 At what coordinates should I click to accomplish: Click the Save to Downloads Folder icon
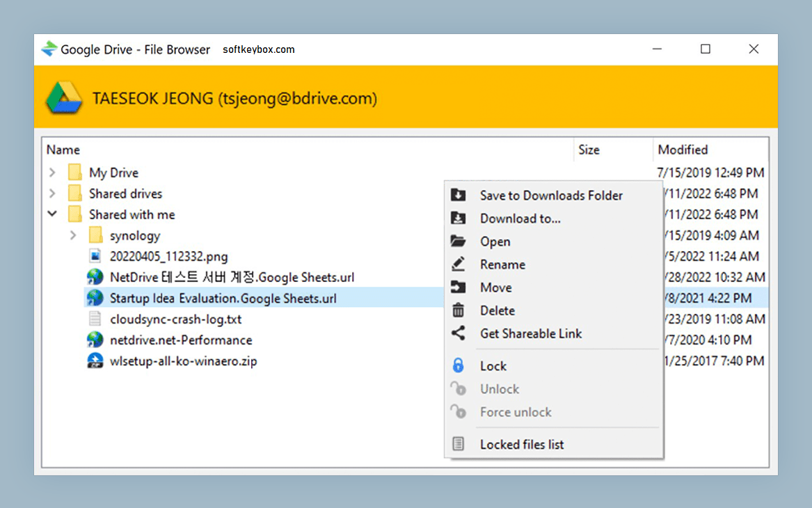pyautogui.click(x=459, y=196)
